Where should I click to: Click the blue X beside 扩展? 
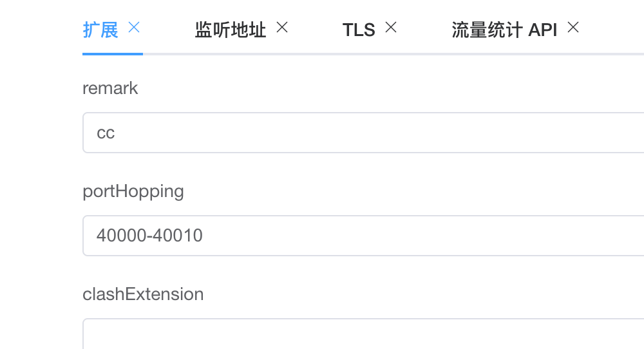(x=134, y=28)
